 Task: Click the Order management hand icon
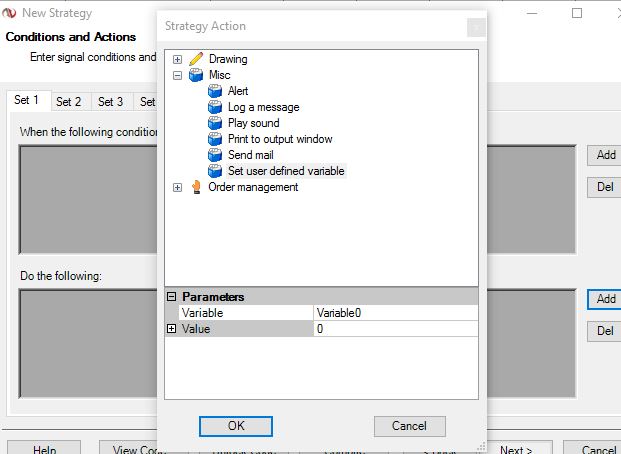click(x=196, y=187)
